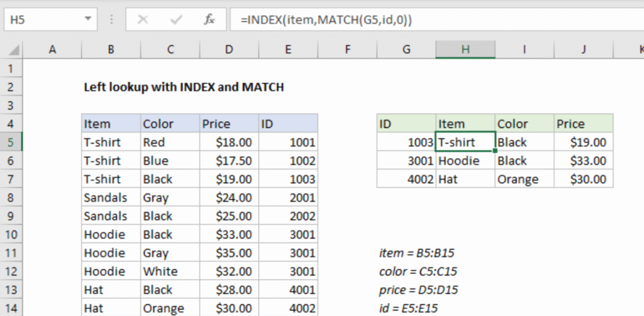Select column E header
The image size is (644, 316).
pos(288,50)
